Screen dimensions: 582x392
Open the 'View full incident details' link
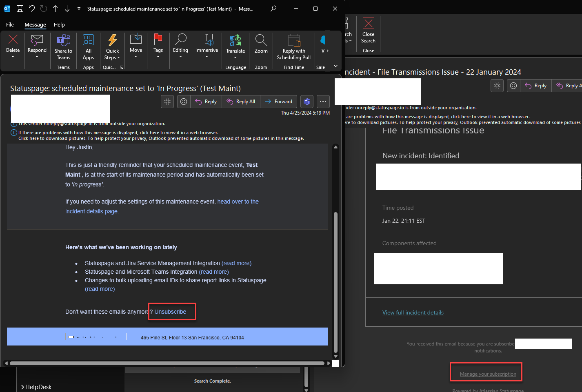pyautogui.click(x=413, y=313)
